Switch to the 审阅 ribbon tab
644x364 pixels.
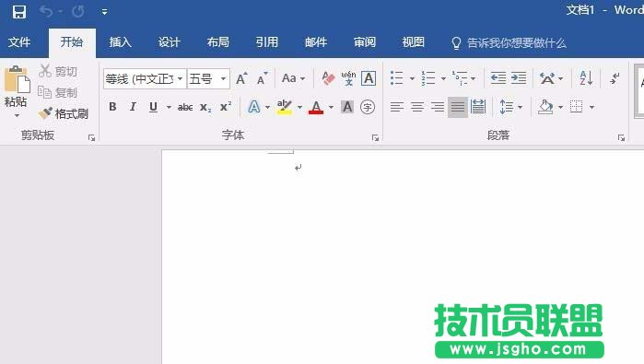(x=365, y=42)
